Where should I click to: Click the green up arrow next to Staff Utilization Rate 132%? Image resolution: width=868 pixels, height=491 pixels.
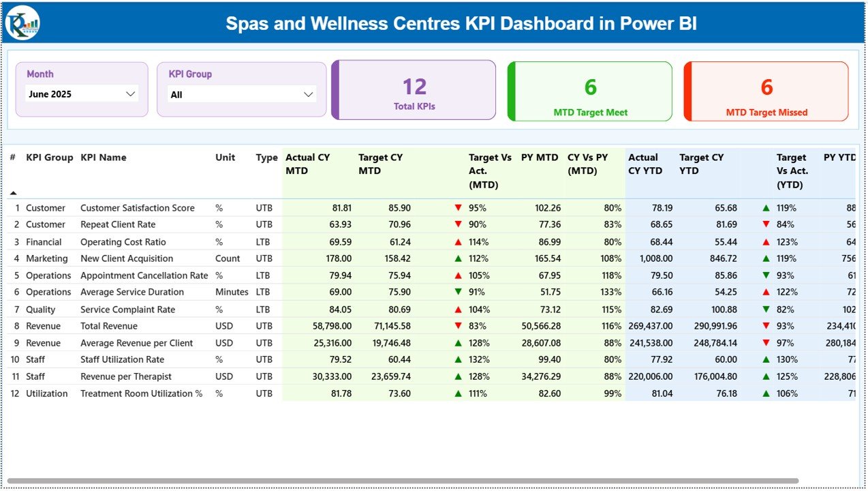[458, 359]
